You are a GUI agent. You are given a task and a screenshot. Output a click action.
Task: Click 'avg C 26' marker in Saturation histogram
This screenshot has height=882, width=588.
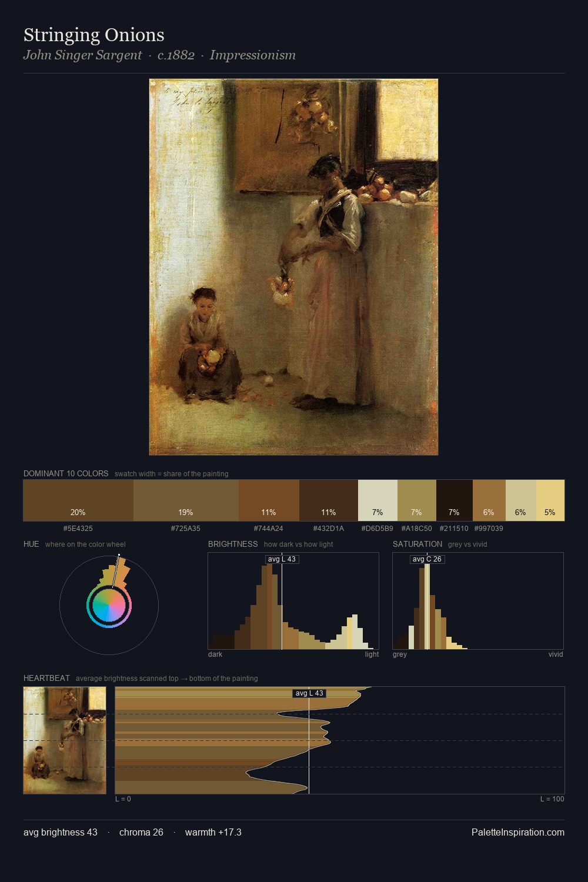click(x=427, y=559)
